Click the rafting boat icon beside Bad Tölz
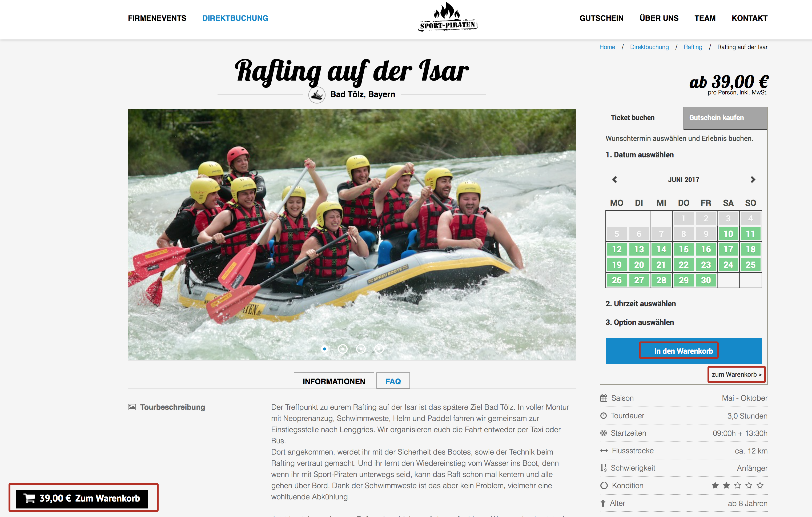Image resolution: width=812 pixels, height=517 pixels. click(317, 95)
